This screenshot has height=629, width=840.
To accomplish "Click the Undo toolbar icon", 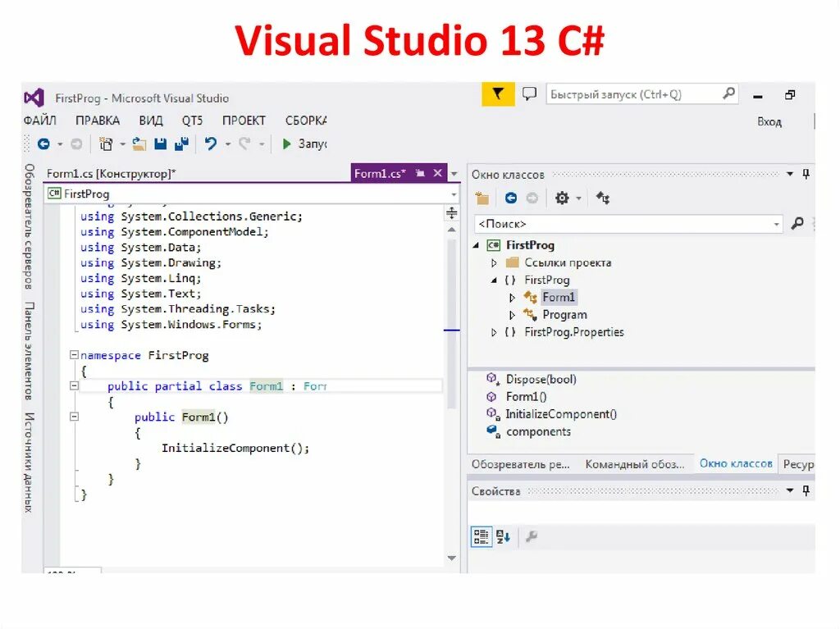I will click(211, 144).
